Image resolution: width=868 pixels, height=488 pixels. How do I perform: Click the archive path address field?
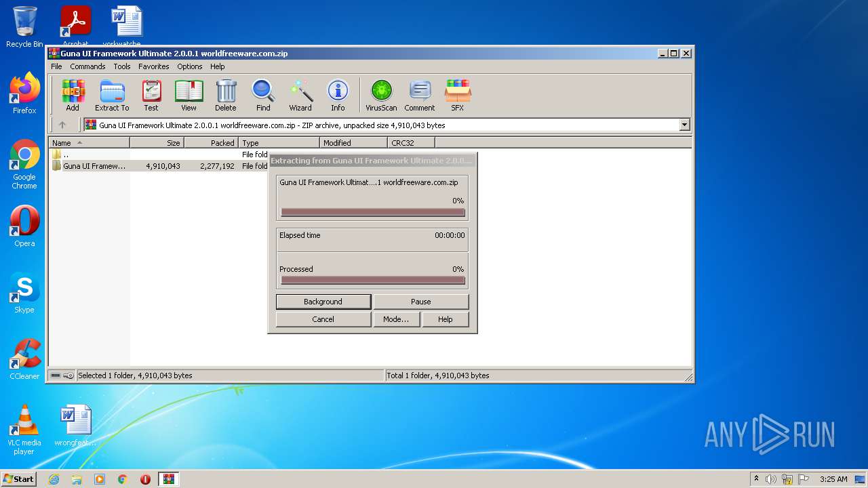[387, 125]
